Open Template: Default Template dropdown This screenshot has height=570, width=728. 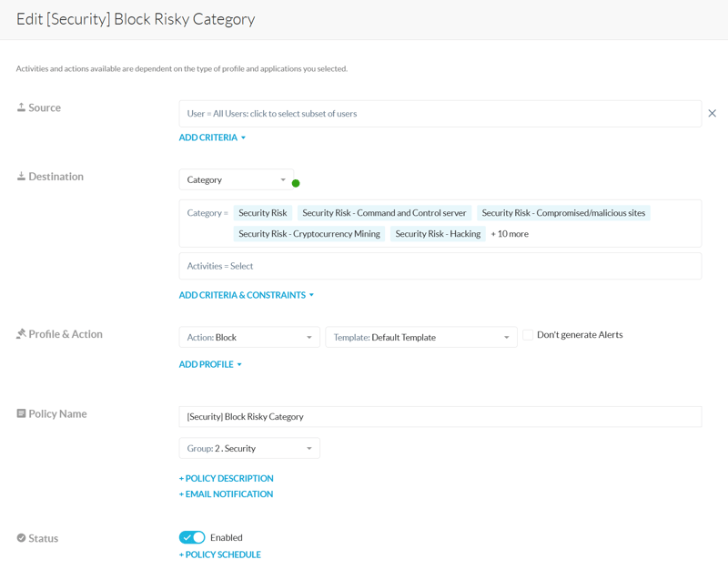[420, 338]
